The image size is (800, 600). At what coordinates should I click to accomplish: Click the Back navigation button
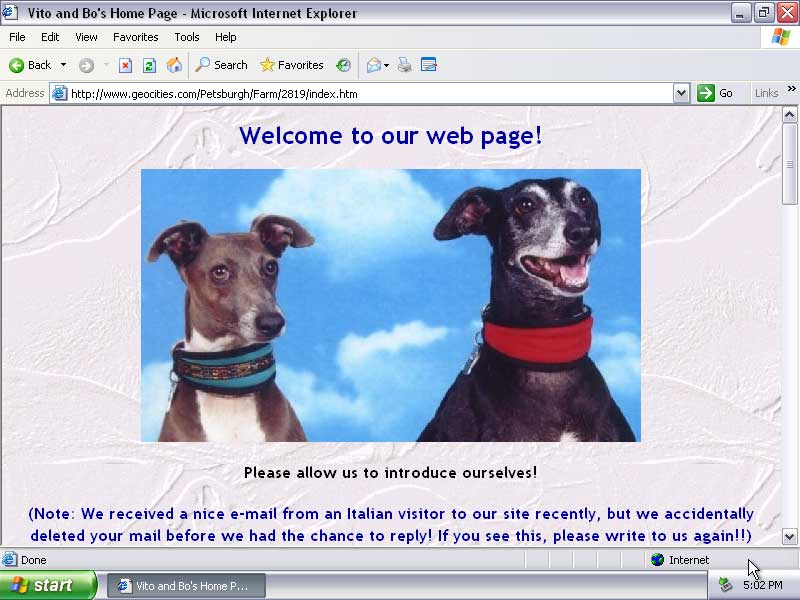(30, 65)
